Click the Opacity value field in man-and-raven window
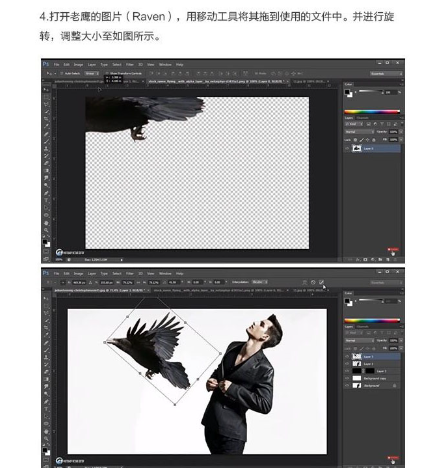442x468 pixels. [x=394, y=341]
